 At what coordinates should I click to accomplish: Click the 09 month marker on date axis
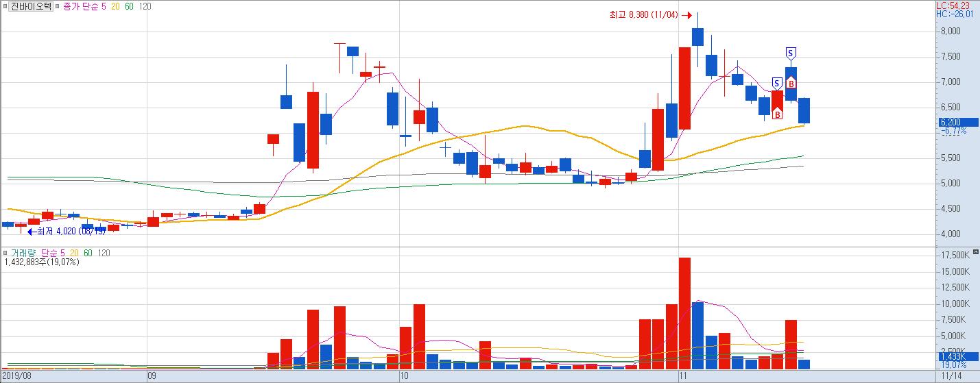point(153,376)
